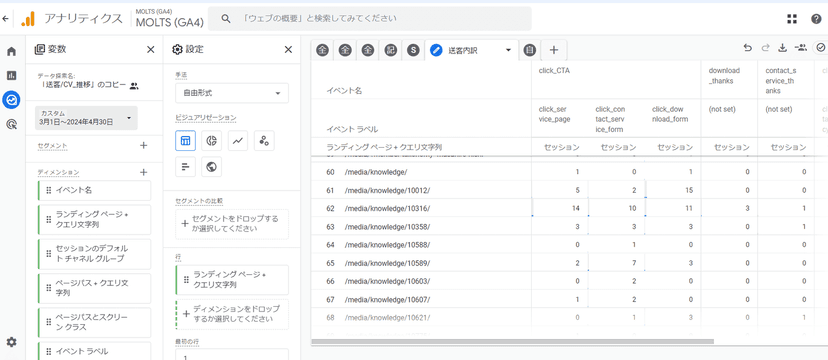828x360 pixels.
Task: Click the back arrow in top bar
Action: coord(5,18)
